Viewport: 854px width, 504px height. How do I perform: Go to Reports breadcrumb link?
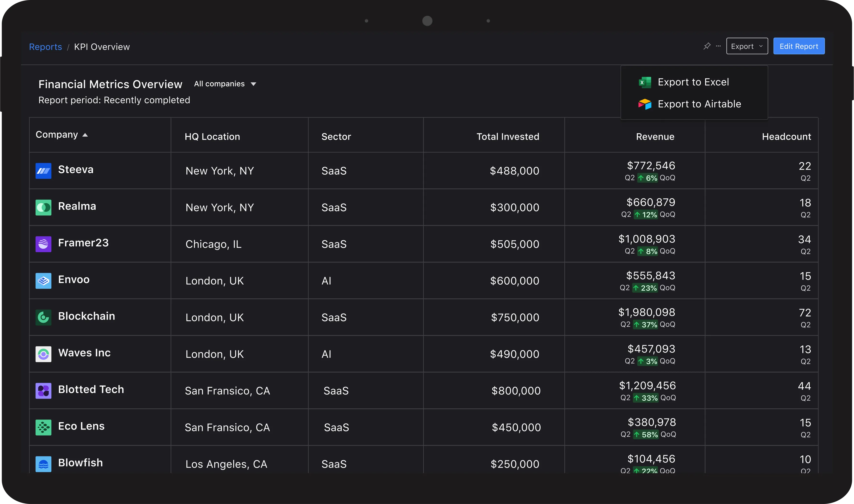click(x=46, y=47)
